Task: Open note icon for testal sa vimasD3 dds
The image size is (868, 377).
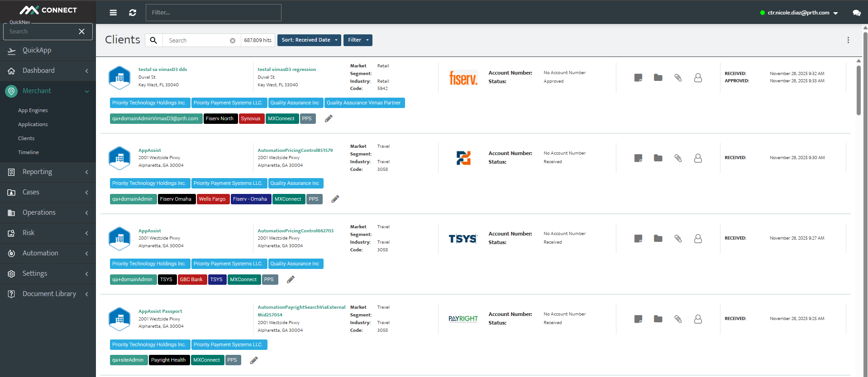Action: 638,78
